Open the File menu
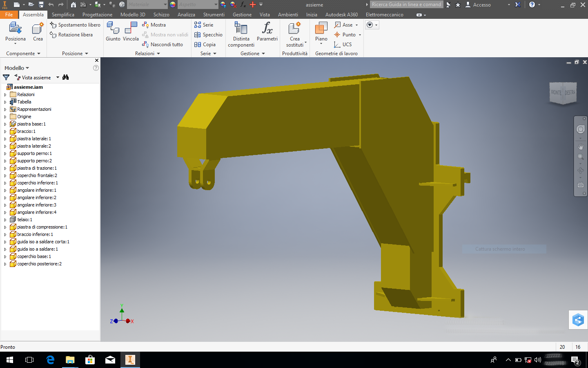 click(9, 14)
